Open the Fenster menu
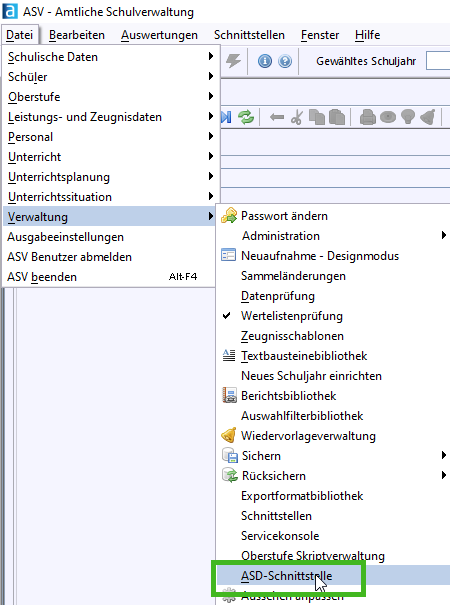The height and width of the screenshot is (605, 450). click(x=320, y=35)
